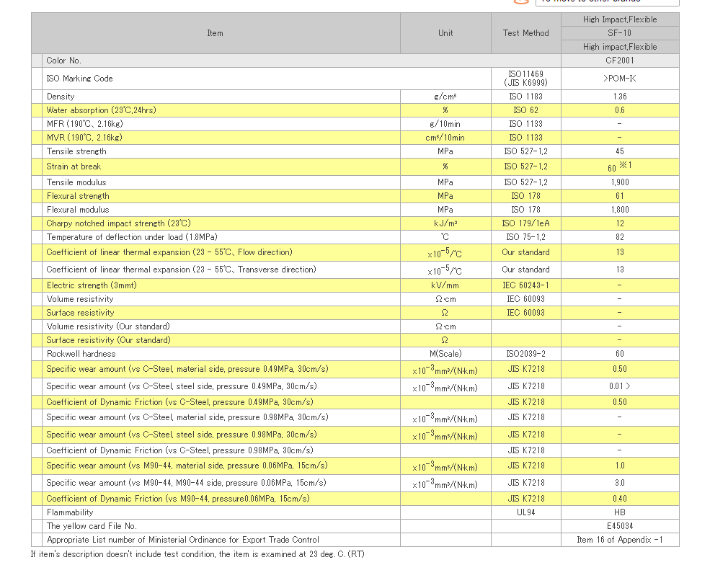
Task: Click the "Strain at break" row label
Action: pyautogui.click(x=74, y=166)
